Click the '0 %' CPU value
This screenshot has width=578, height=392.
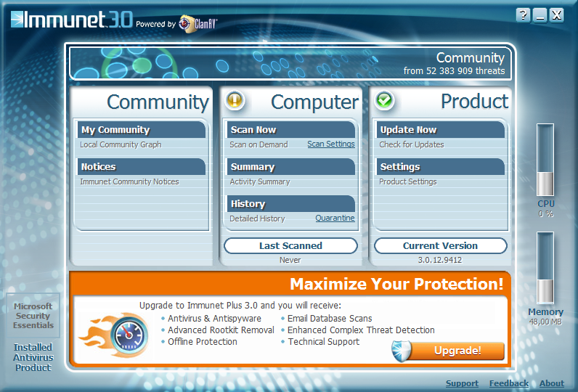(x=545, y=213)
